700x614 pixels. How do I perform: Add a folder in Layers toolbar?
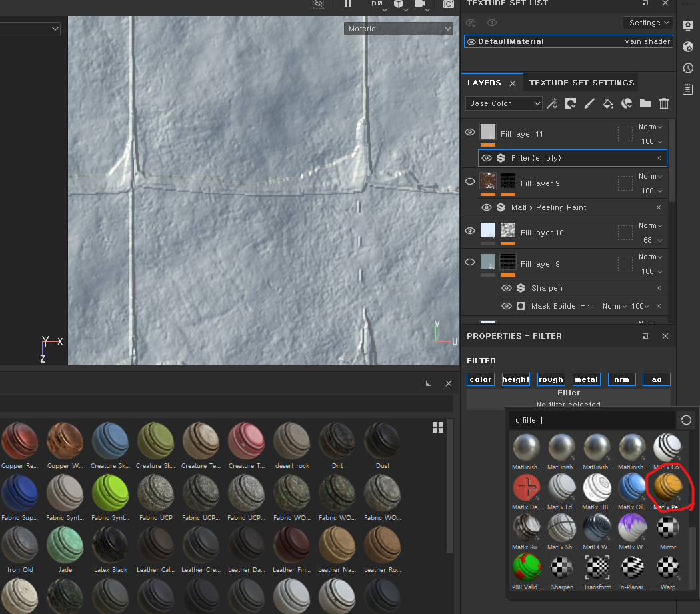645,103
